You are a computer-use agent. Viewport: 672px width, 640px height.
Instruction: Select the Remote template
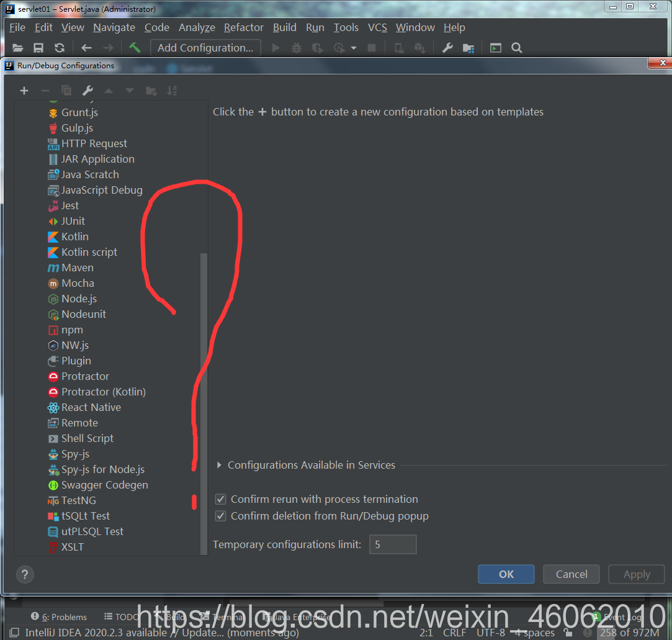coord(79,423)
